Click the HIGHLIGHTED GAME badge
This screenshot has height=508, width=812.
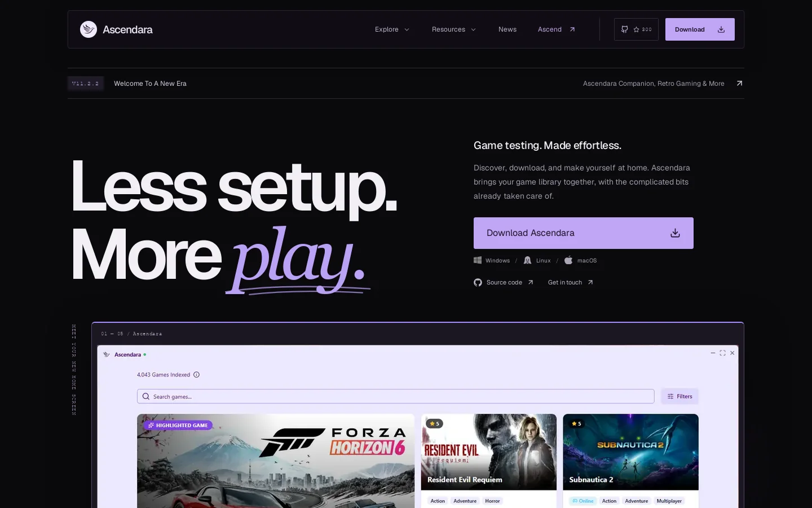tap(178, 425)
